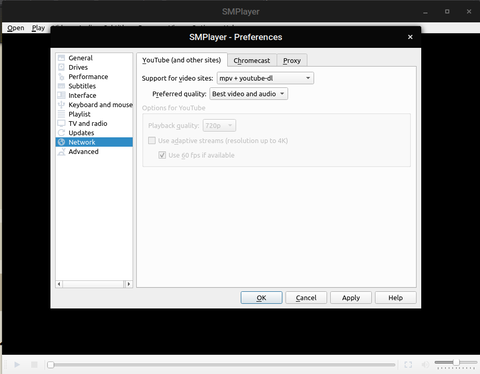Toggle fullscreen icon in control bar

click(x=408, y=365)
